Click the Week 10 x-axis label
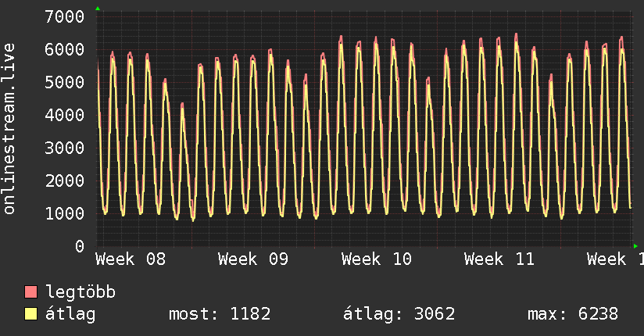Image resolution: width=644 pixels, height=336 pixels. [x=377, y=259]
